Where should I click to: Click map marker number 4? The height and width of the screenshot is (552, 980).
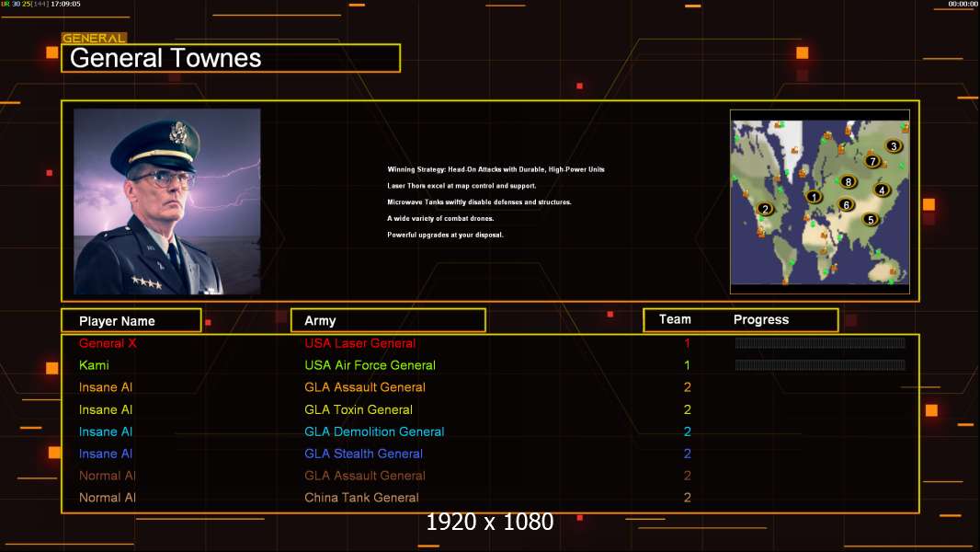pyautogui.click(x=882, y=190)
